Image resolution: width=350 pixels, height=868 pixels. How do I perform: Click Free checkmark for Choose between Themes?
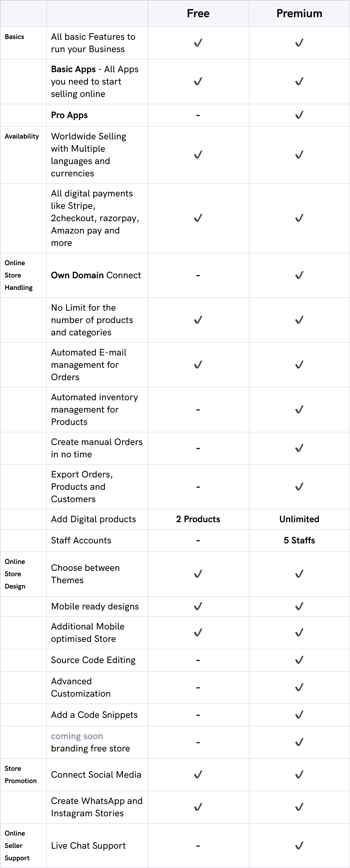(198, 574)
